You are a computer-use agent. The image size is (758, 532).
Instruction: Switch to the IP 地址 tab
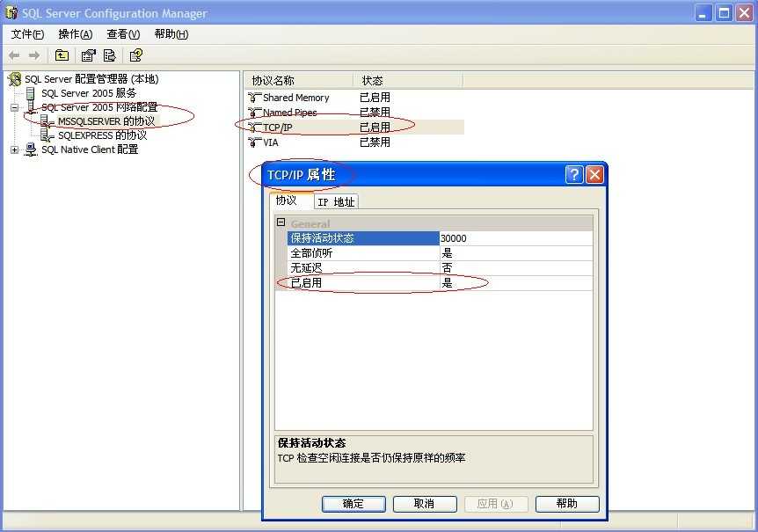point(337,202)
